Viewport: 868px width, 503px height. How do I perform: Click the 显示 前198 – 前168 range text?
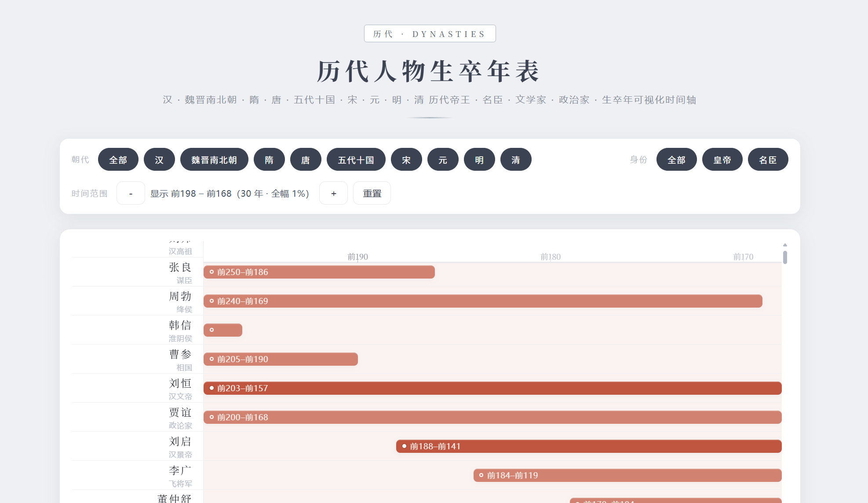coord(230,194)
